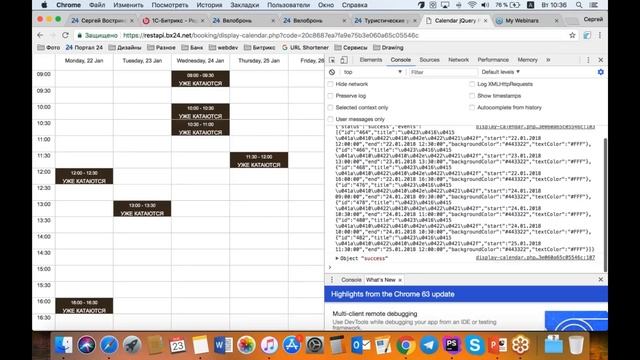Enable Log XMLHttpRequests checkbox

coord(472,84)
